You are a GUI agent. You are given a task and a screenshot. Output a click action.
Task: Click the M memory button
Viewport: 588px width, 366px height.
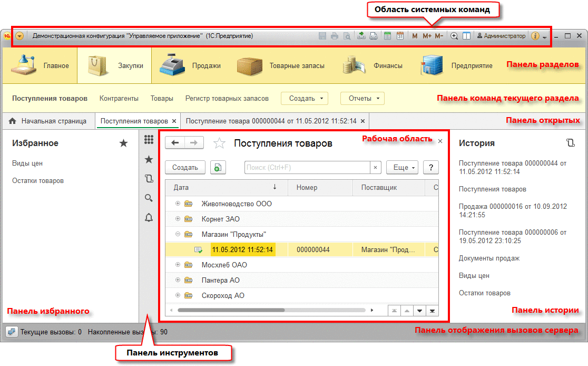pyautogui.click(x=415, y=36)
